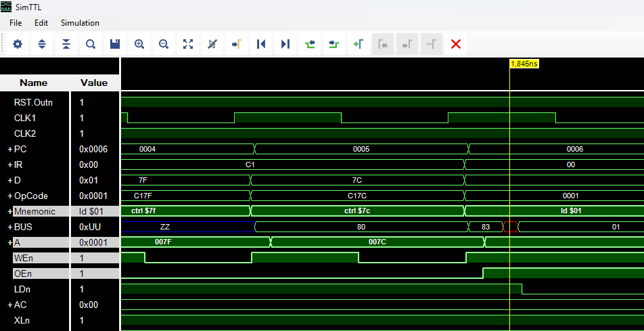644x331 pixels.
Task: Click the Name column header
Action: [x=34, y=83]
